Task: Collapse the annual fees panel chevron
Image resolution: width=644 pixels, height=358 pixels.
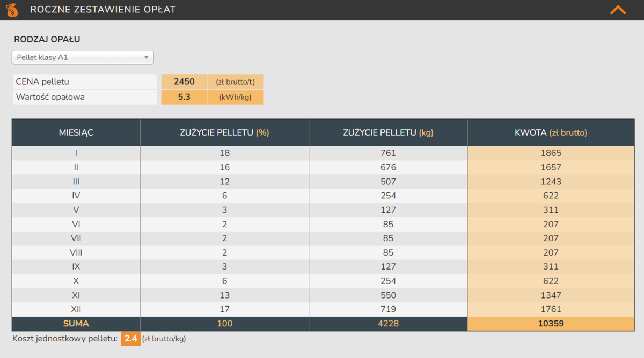Action: pos(618,10)
